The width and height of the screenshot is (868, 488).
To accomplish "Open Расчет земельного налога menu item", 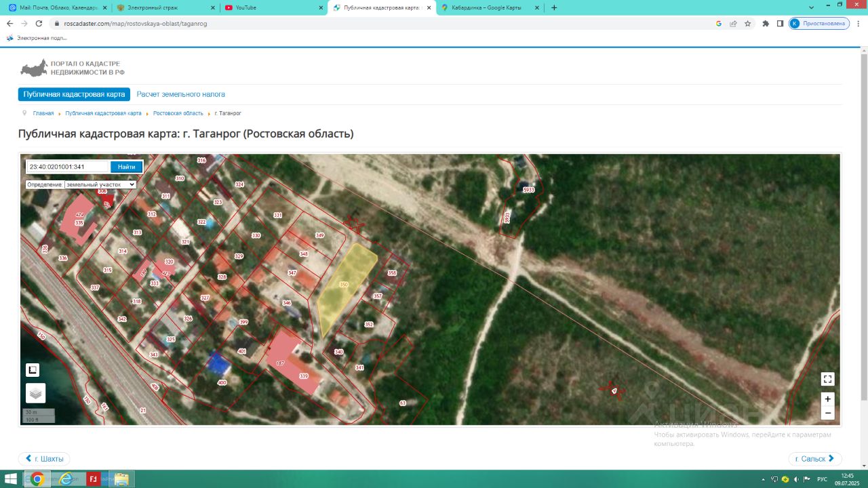I will 180,94.
